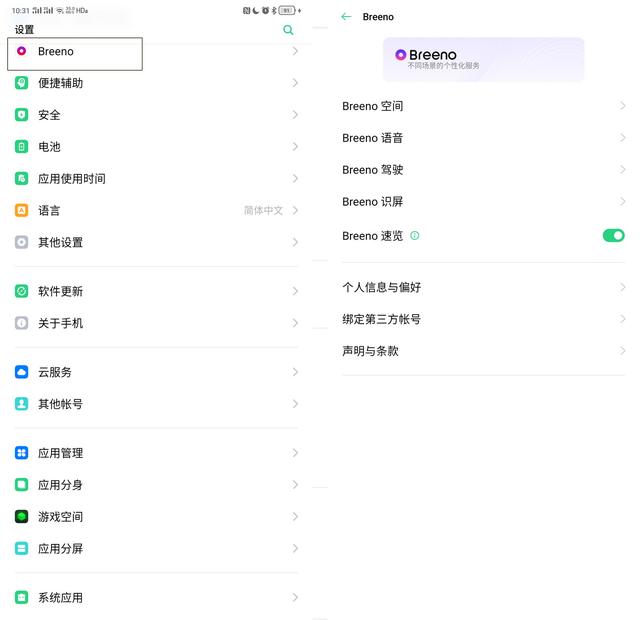Open 安全 settings
640x620 pixels.
[x=156, y=115]
